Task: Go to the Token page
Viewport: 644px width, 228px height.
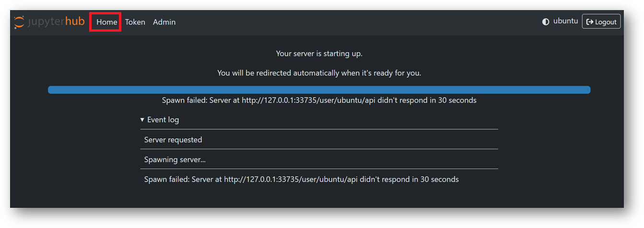Action: 135,22
